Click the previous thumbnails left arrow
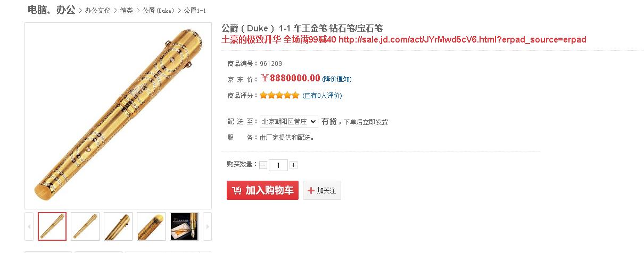Screen dimensions: 644x253 click(29, 226)
